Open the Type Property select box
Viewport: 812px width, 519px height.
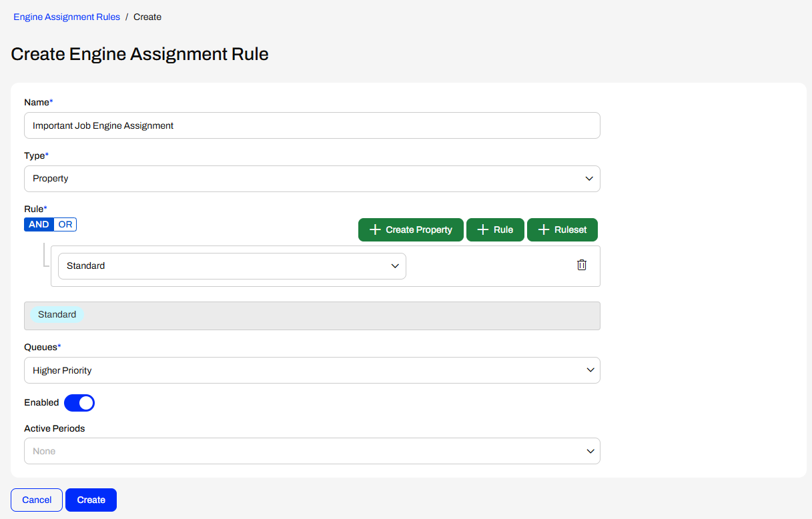[x=312, y=179]
